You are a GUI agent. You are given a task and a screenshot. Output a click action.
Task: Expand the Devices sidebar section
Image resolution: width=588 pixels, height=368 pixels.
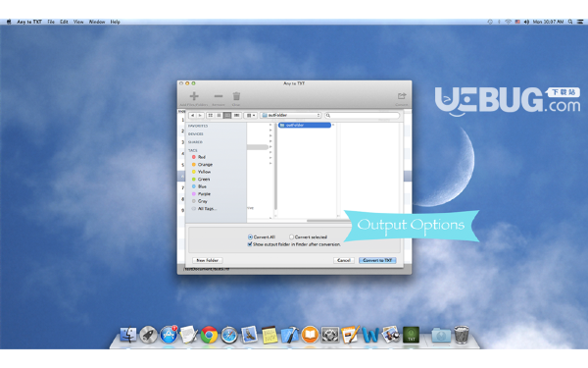pos(195,134)
